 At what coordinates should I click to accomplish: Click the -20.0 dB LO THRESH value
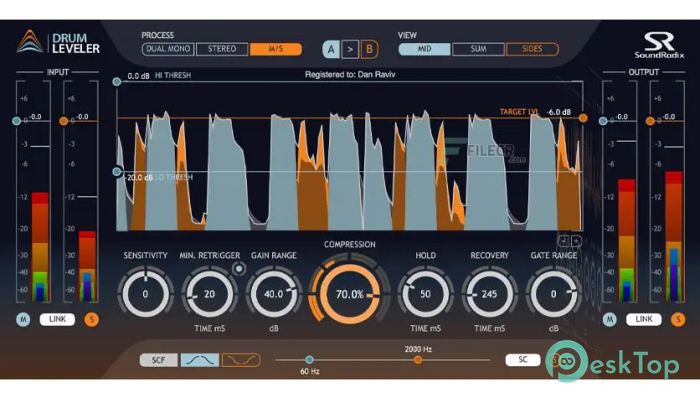[138, 178]
